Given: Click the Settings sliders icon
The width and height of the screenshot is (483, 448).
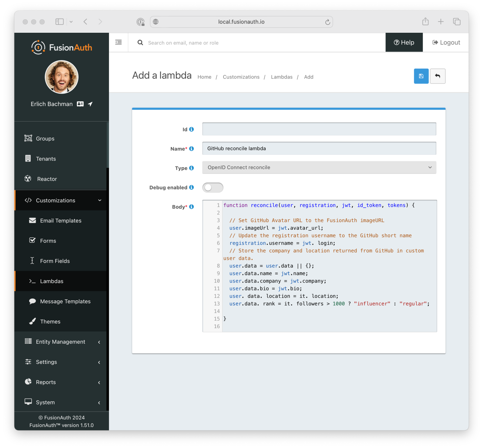Looking at the screenshot, I should click(28, 362).
